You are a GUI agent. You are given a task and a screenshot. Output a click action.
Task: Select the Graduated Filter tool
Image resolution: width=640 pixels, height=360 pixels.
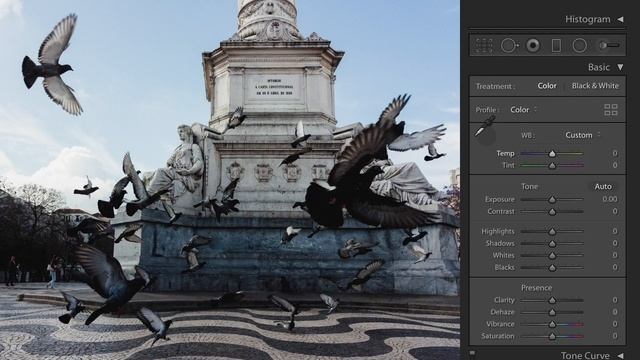pyautogui.click(x=556, y=45)
